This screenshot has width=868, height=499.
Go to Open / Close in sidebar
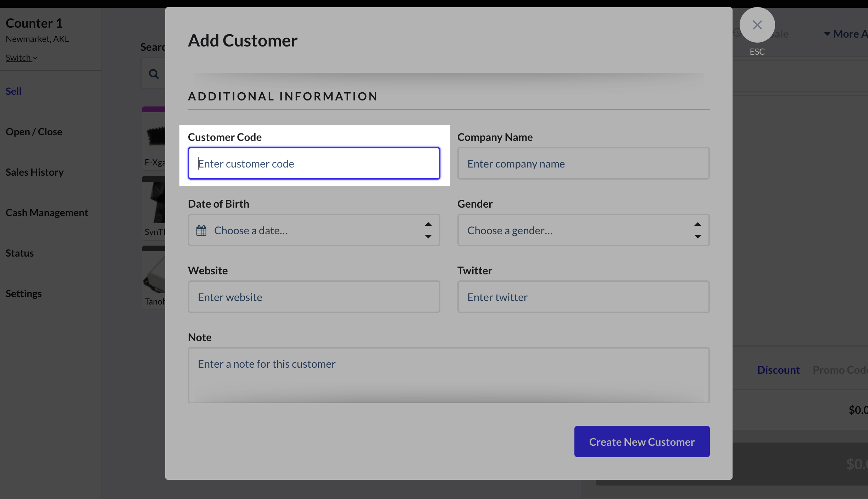click(34, 132)
